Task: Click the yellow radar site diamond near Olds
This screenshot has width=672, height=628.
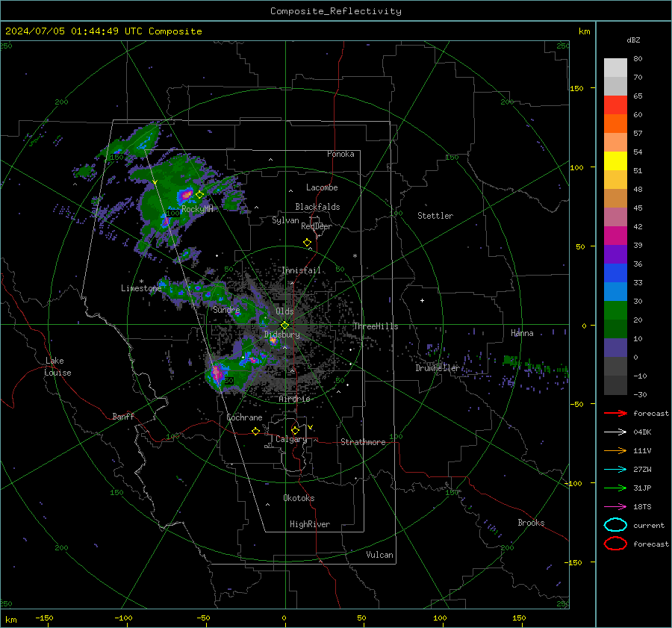Action: tap(284, 325)
